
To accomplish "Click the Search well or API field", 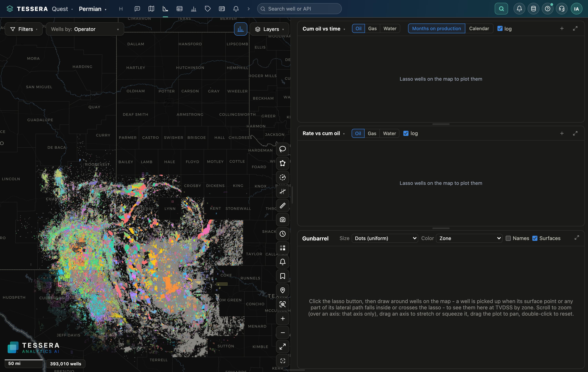I will coord(299,9).
